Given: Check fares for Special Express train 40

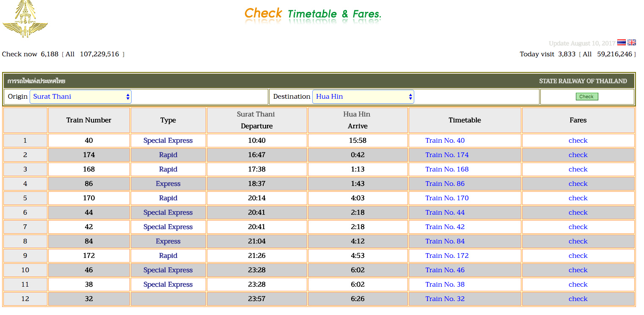Looking at the screenshot, I should tap(578, 141).
